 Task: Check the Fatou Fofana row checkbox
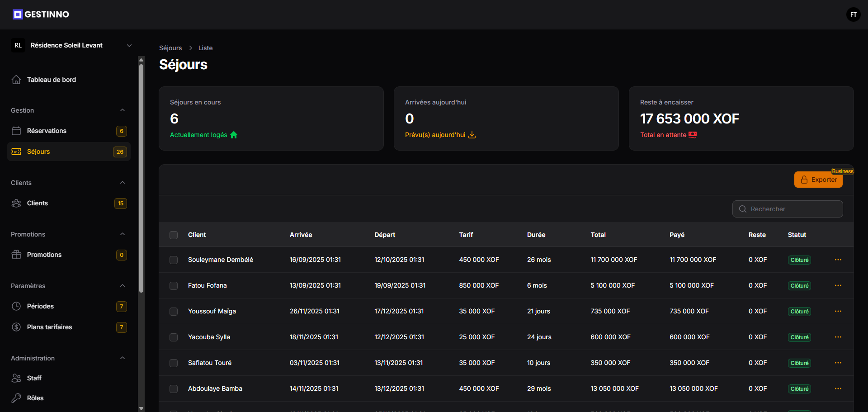pyautogui.click(x=174, y=286)
